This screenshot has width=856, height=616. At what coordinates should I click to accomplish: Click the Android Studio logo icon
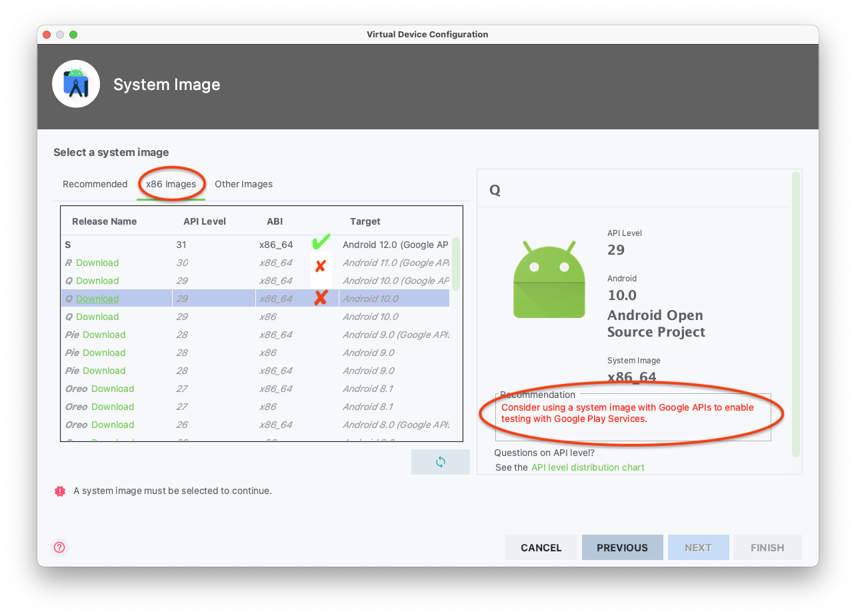coord(76,84)
